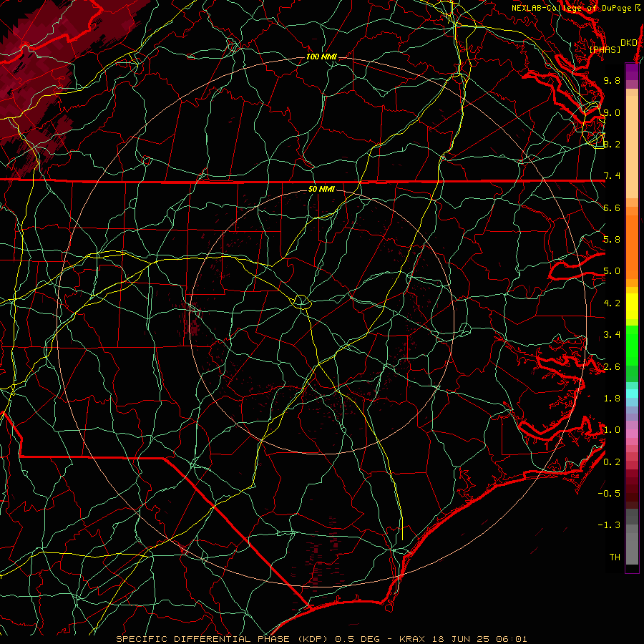The image size is (644, 644).
Task: Click the 3.4 value on color scale
Action: pos(612,335)
